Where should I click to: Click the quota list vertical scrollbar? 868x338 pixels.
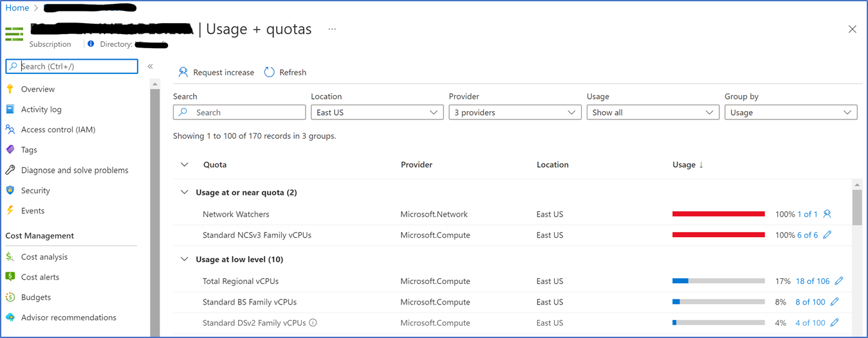pyautogui.click(x=857, y=207)
